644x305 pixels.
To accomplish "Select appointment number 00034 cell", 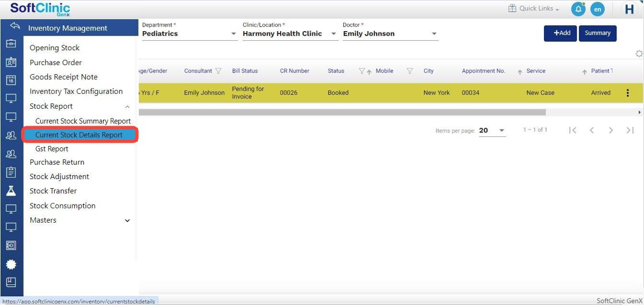I will click(470, 93).
